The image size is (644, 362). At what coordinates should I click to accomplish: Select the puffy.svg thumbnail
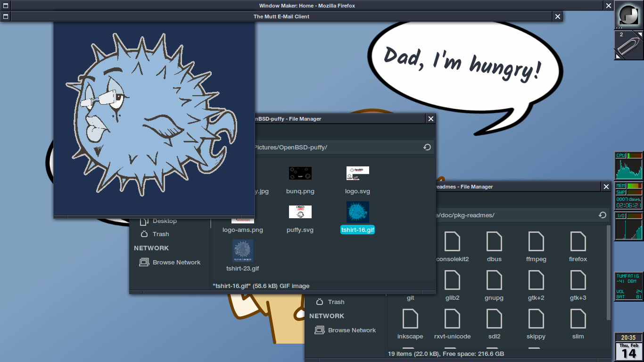(300, 212)
